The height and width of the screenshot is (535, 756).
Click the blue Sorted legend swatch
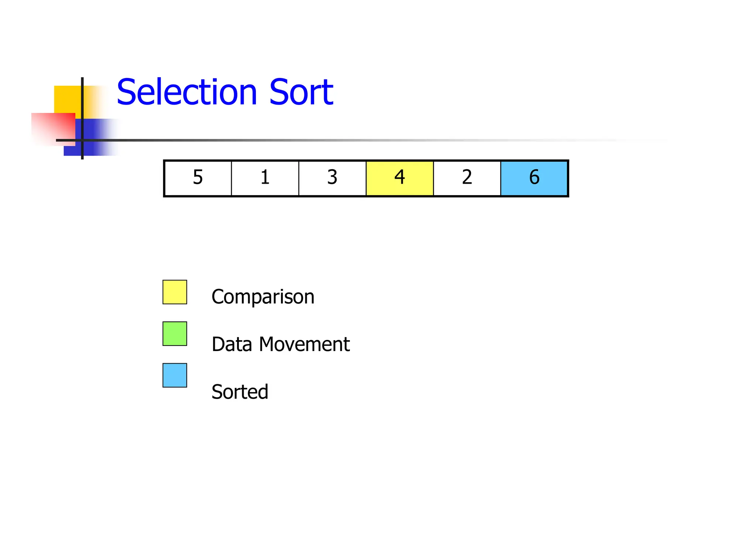[x=175, y=375]
